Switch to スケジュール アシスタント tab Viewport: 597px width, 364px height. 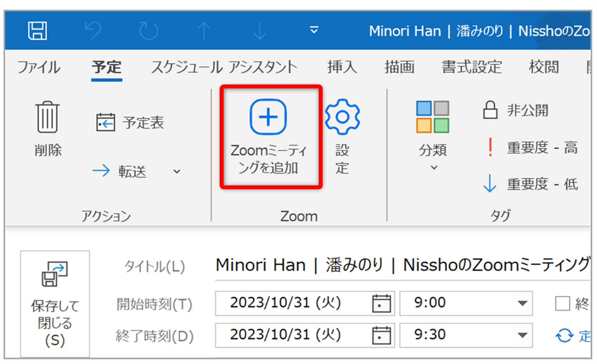(x=224, y=67)
